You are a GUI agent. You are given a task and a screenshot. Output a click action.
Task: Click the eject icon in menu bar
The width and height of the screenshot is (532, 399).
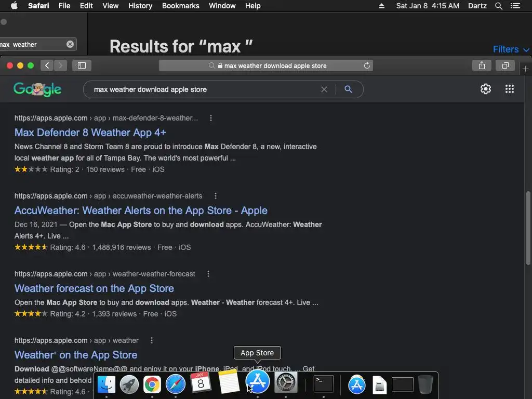[x=381, y=6]
